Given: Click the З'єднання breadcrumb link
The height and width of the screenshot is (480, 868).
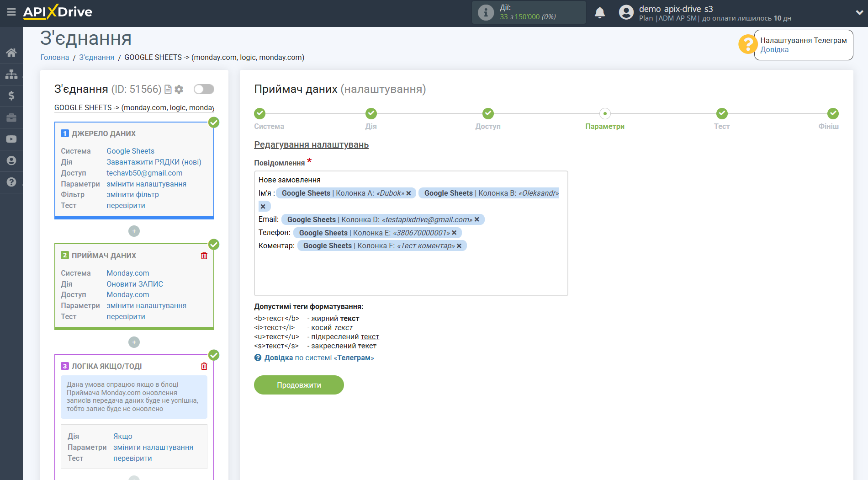Looking at the screenshot, I should [x=97, y=58].
